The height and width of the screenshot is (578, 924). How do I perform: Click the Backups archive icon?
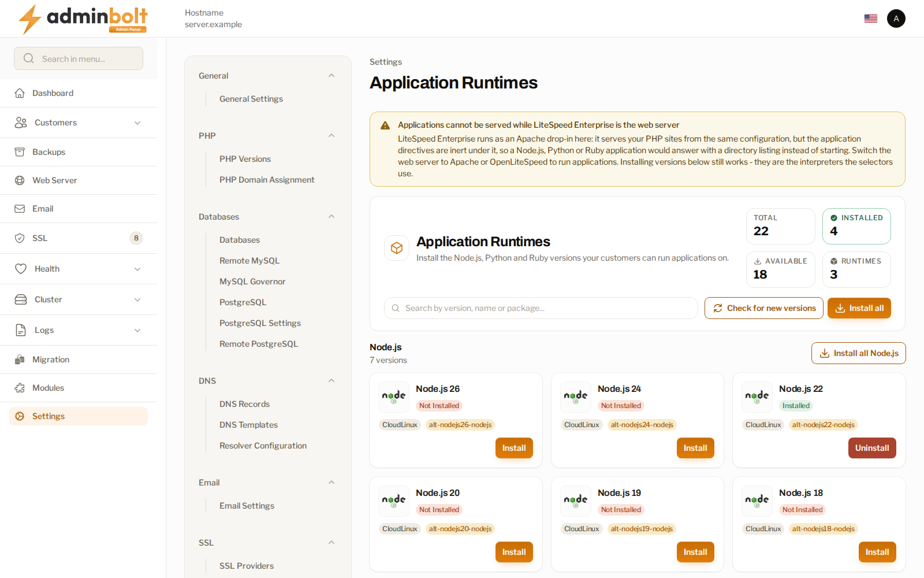tap(20, 152)
